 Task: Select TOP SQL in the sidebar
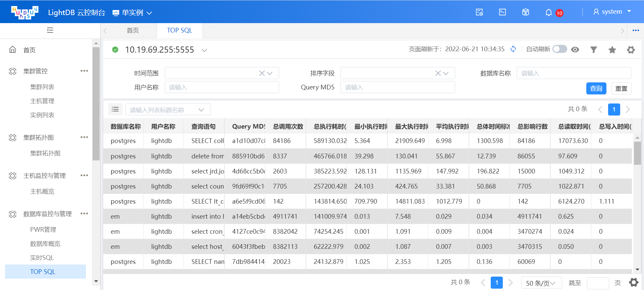tap(45, 272)
